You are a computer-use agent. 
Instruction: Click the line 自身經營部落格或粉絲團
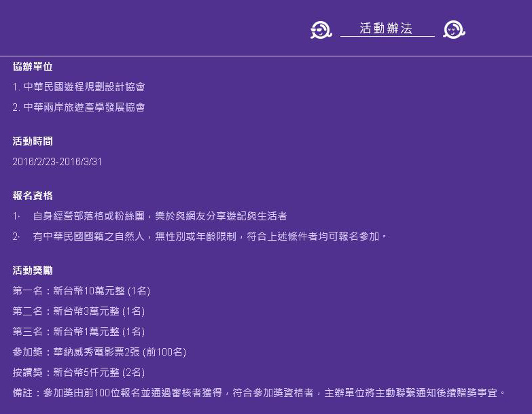(x=149, y=215)
